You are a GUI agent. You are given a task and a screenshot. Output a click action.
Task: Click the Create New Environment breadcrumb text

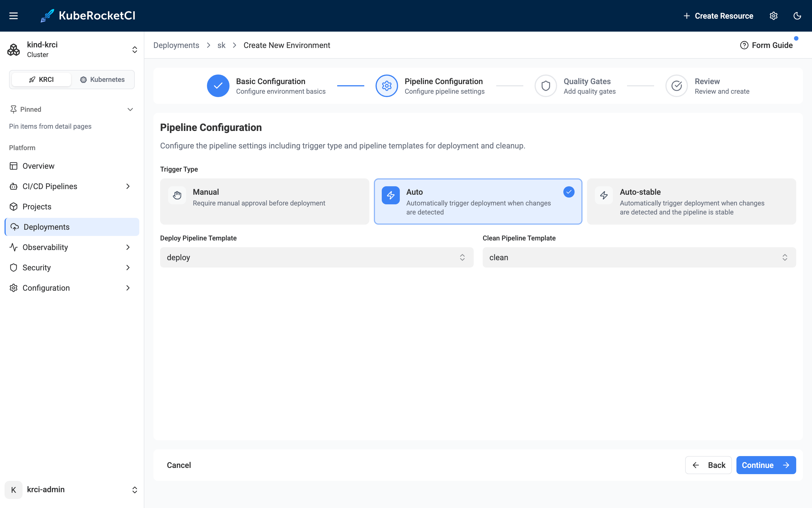(x=287, y=45)
